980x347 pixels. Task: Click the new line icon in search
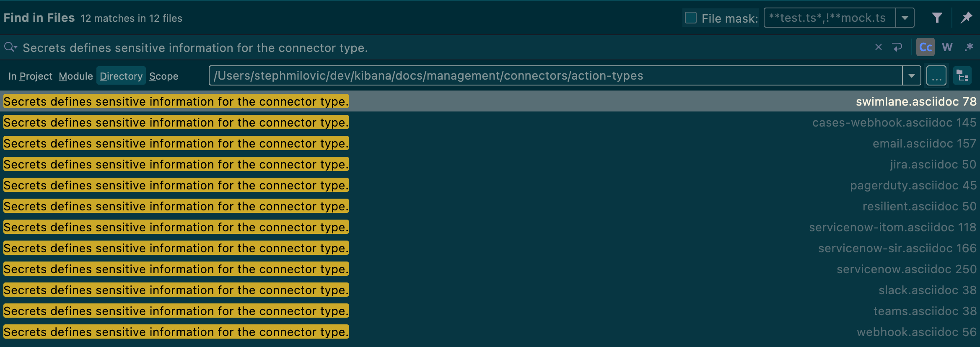point(897,47)
